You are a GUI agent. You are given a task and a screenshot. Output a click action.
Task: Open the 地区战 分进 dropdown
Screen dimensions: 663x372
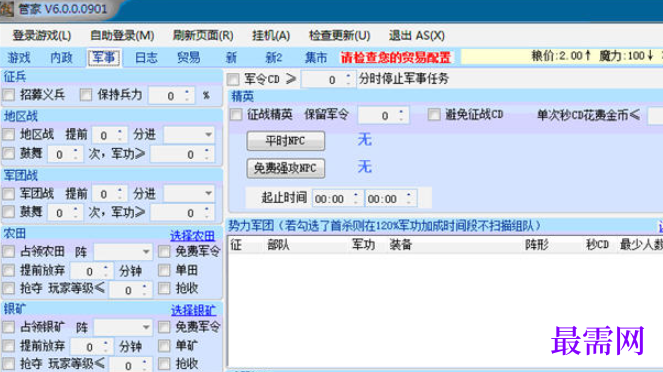point(188,135)
